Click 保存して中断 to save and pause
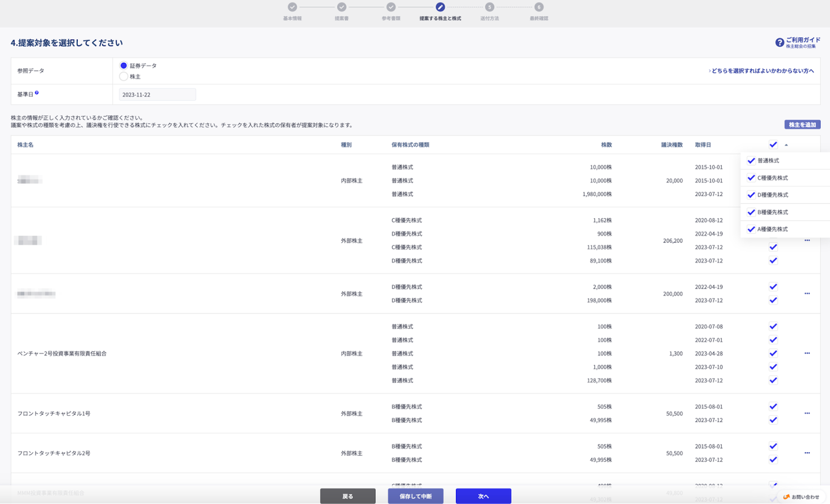This screenshot has width=830, height=504. tap(416, 496)
